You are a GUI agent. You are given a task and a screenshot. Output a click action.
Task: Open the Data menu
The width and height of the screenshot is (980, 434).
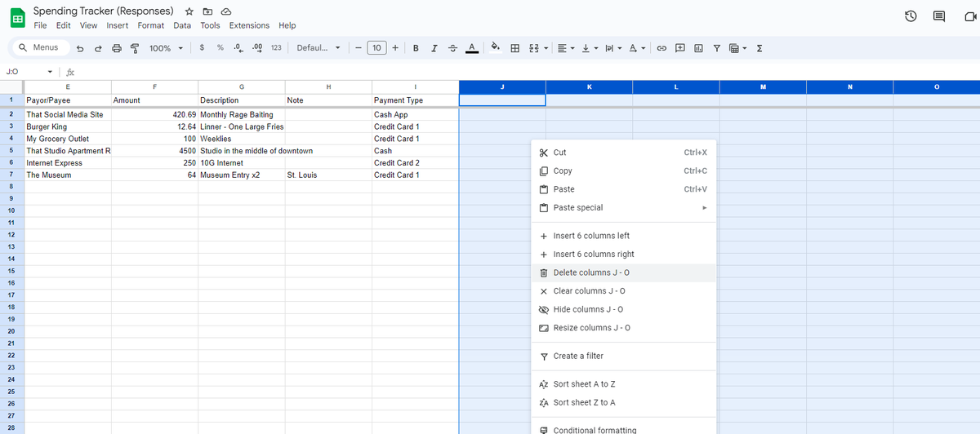pos(182,25)
